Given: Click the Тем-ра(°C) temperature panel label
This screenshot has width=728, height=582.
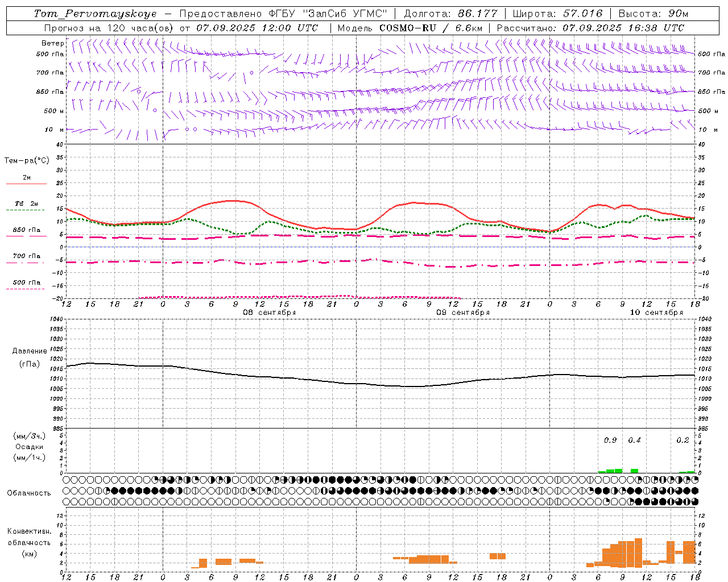Looking at the screenshot, I should point(27,161).
